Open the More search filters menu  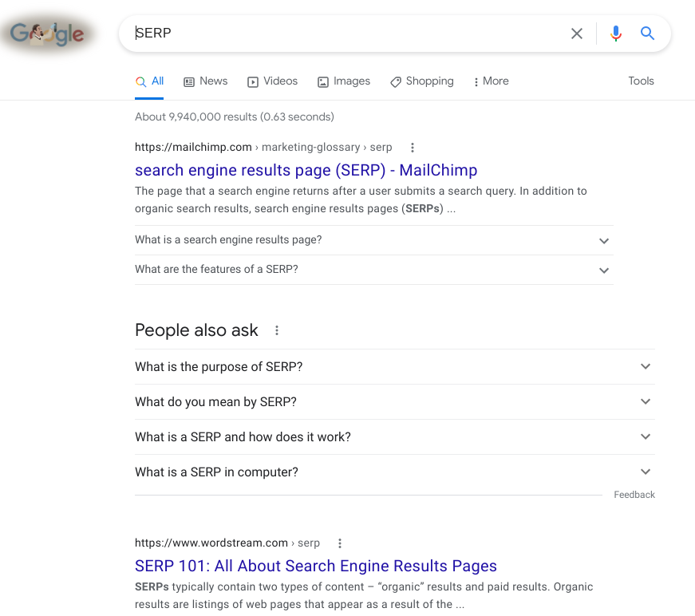(491, 81)
